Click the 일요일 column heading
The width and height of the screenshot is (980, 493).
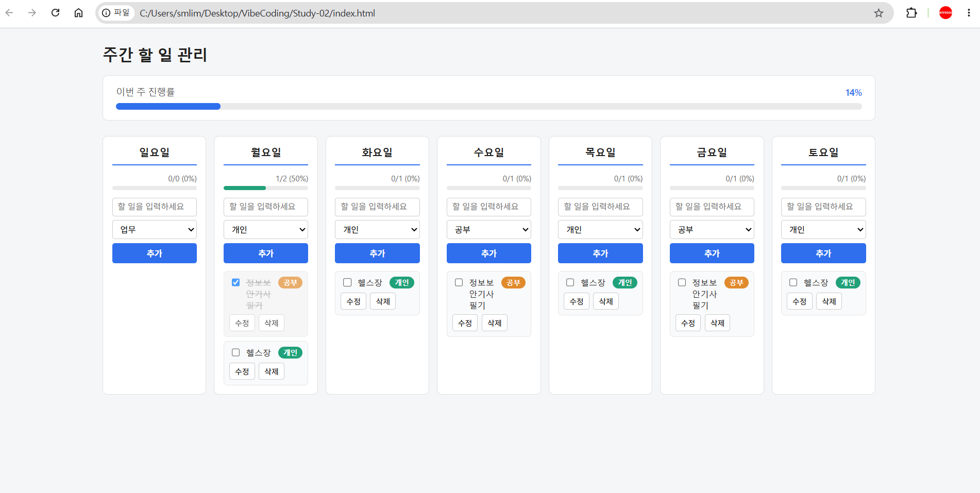point(155,152)
